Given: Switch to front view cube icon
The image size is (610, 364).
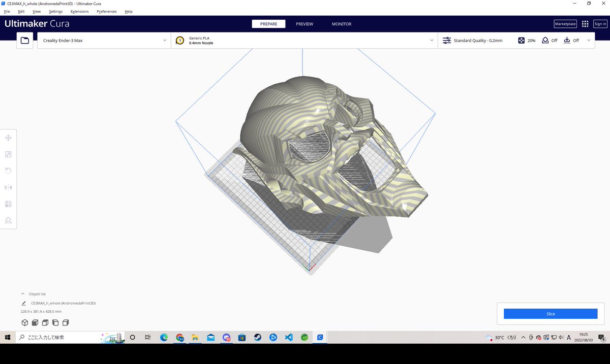Looking at the screenshot, I should pos(35,322).
